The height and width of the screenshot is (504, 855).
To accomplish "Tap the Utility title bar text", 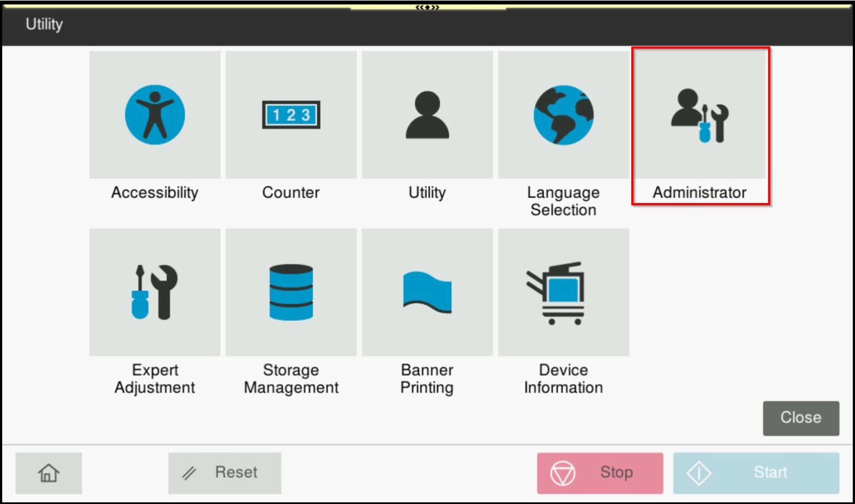I will coord(43,24).
